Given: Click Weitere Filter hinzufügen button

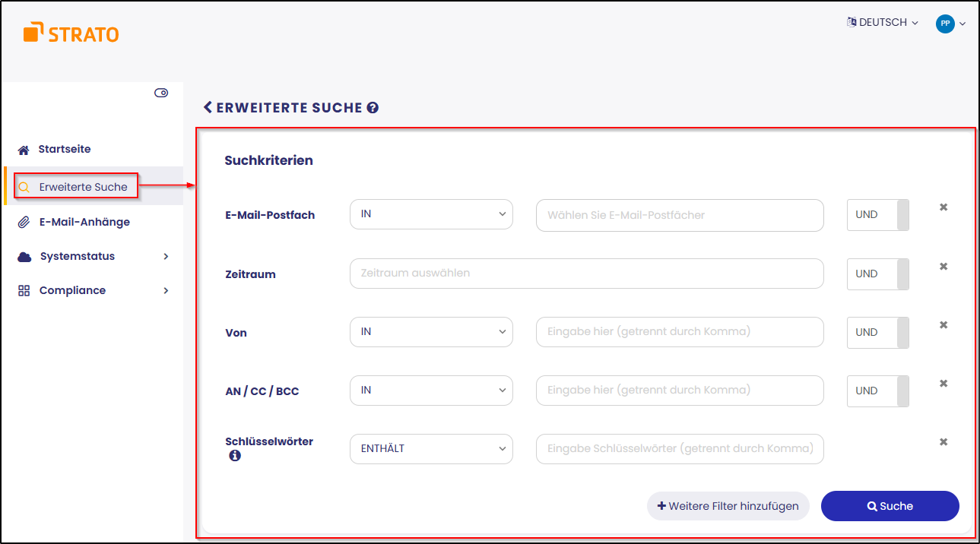Looking at the screenshot, I should [x=728, y=506].
